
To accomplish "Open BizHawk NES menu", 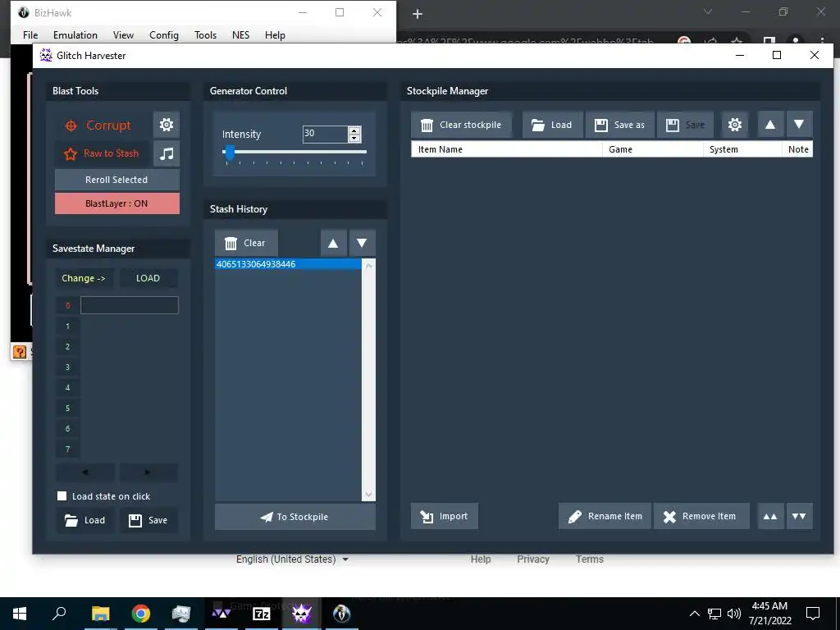I will (x=240, y=35).
